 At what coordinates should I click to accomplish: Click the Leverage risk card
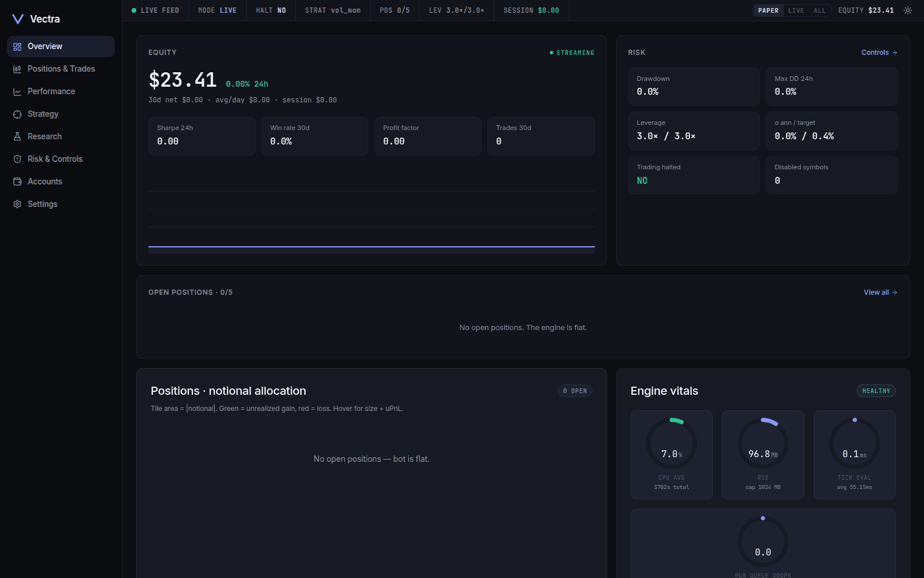pos(694,131)
